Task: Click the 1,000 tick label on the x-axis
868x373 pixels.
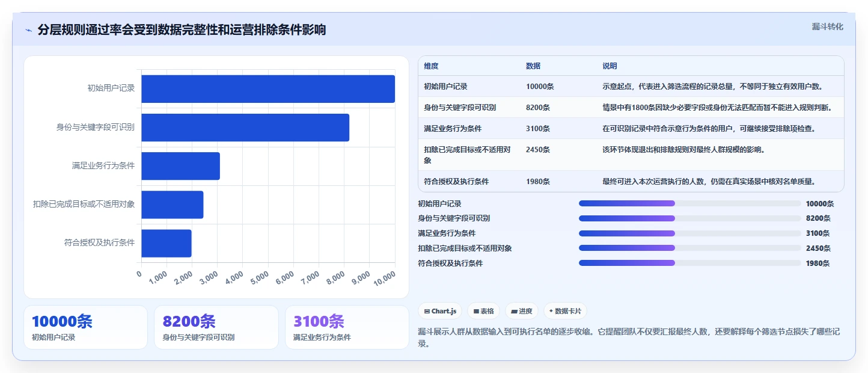Action: pos(158,277)
